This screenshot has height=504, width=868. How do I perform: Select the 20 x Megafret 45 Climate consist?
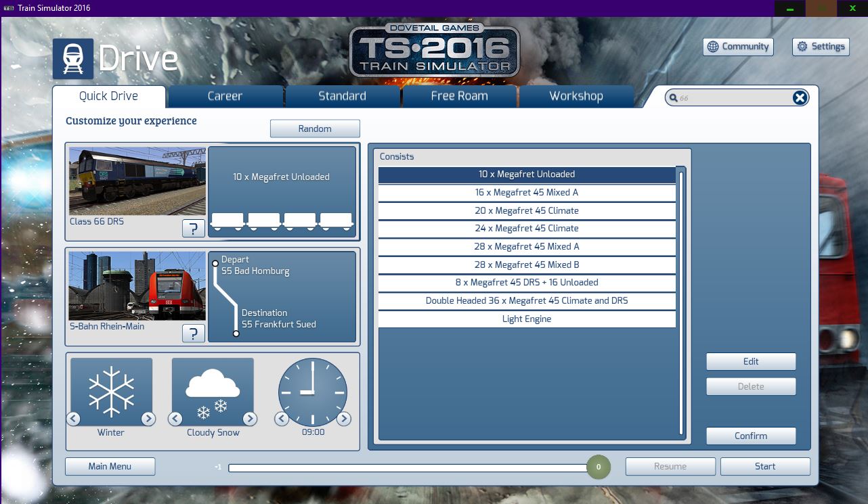[x=527, y=211]
